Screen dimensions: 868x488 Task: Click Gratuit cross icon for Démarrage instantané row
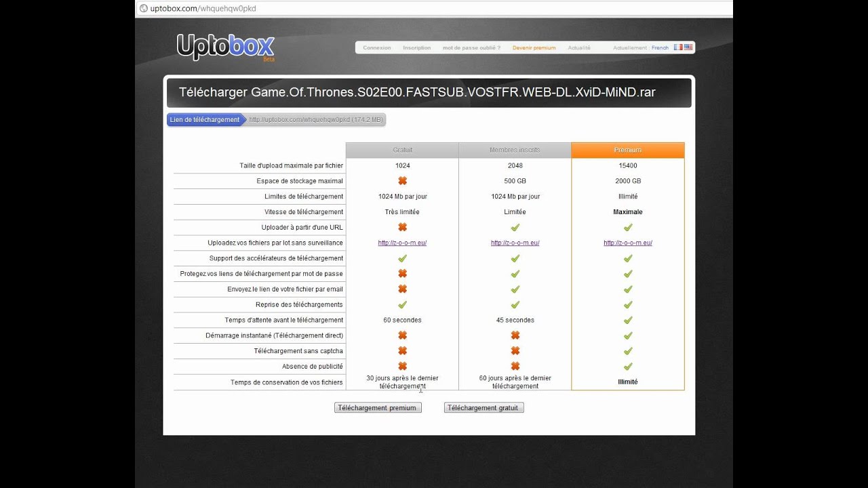click(402, 335)
